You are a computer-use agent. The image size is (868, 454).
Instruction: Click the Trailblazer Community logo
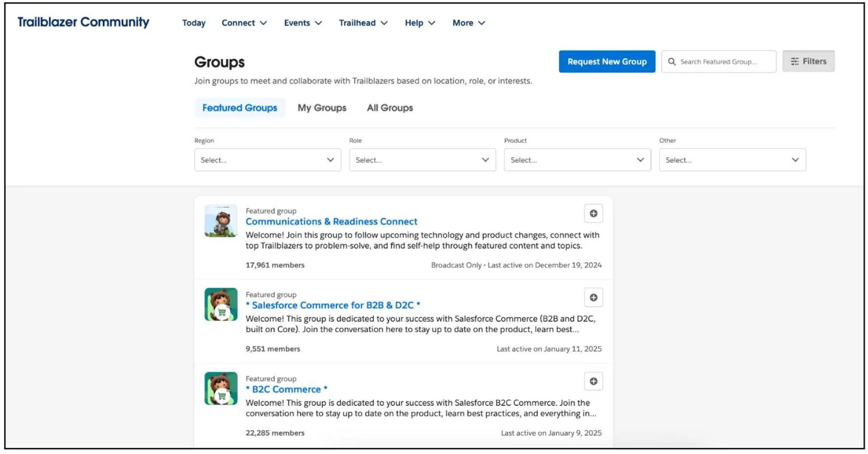tap(83, 22)
